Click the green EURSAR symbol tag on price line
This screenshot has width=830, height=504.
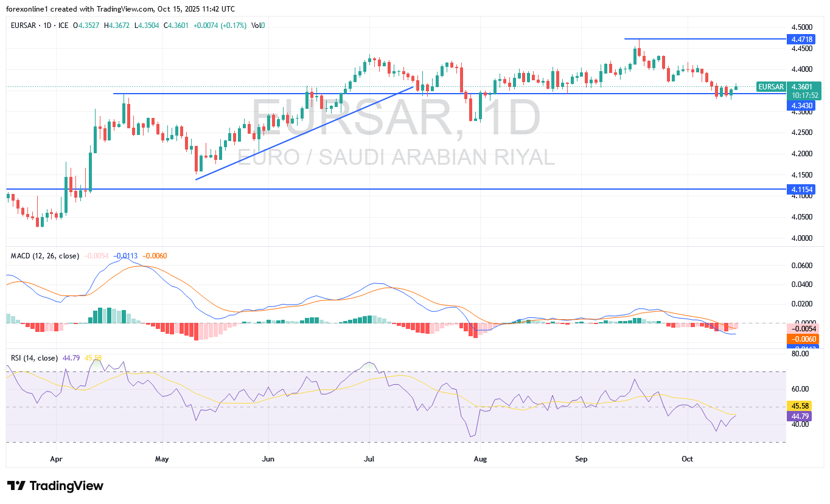click(x=772, y=87)
